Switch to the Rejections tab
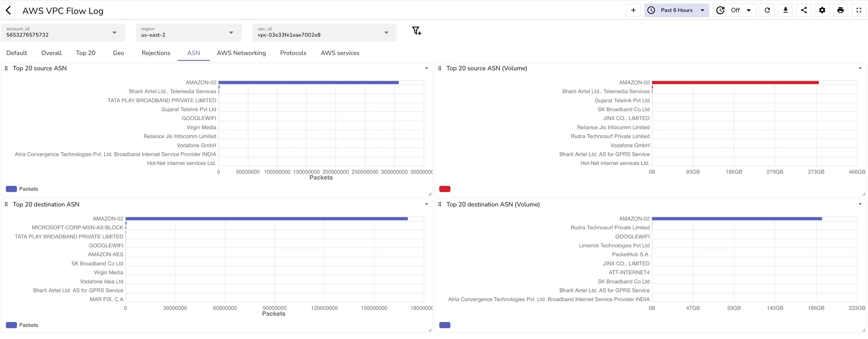 pos(156,53)
